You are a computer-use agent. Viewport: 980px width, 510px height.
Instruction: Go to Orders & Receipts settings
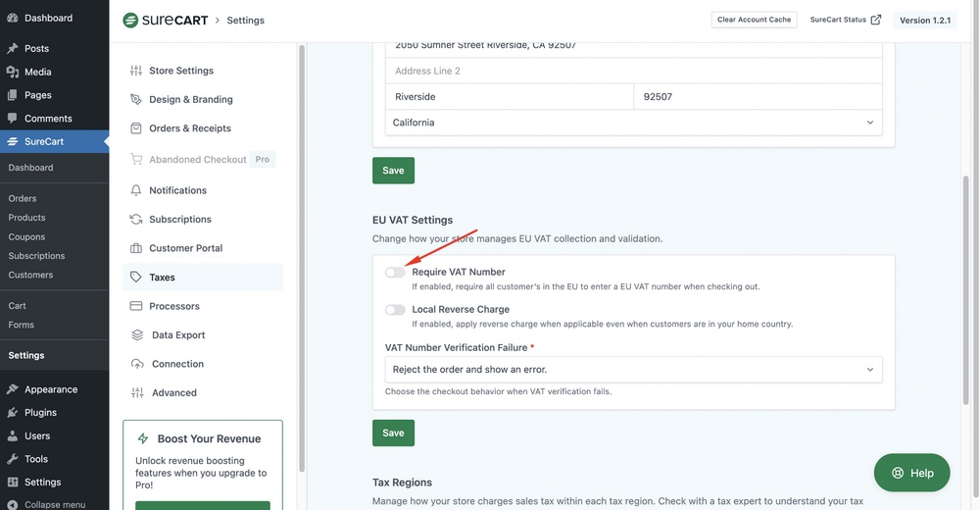[203, 128]
